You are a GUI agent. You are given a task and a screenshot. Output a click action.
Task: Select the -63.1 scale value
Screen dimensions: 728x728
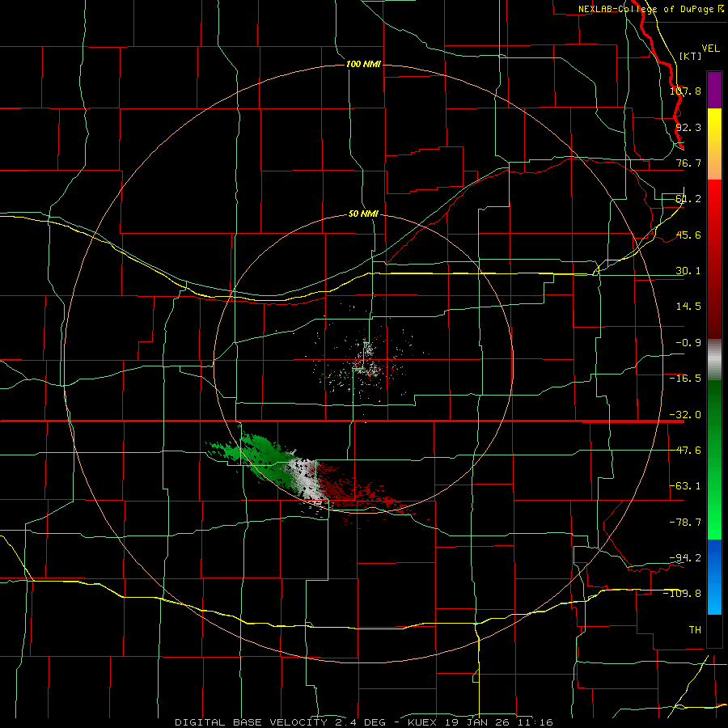(x=685, y=486)
